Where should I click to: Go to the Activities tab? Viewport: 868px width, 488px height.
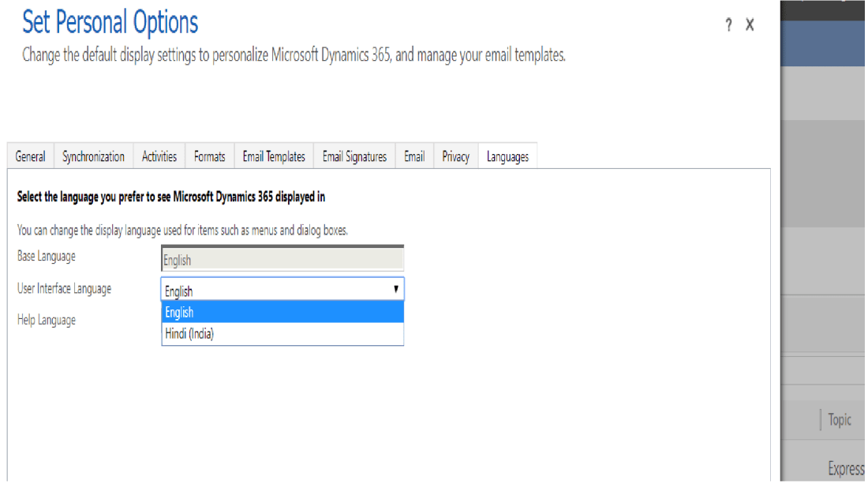coord(159,156)
